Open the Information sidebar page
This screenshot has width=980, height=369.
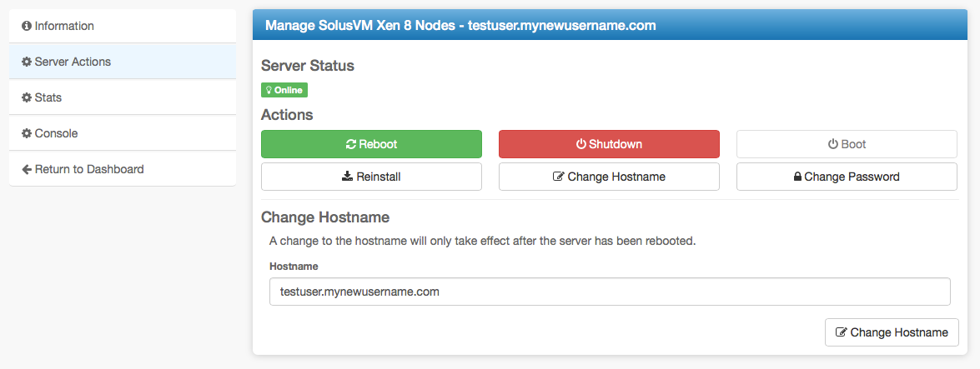click(x=64, y=27)
